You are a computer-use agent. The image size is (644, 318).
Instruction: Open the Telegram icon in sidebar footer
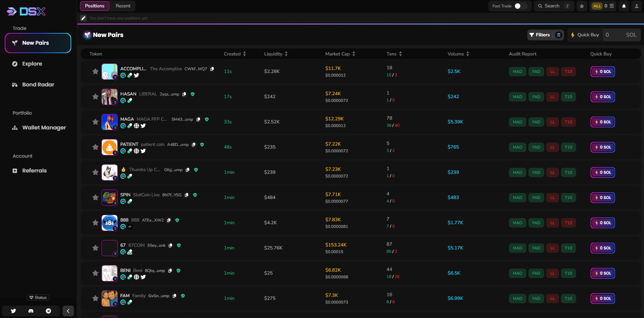48,311
